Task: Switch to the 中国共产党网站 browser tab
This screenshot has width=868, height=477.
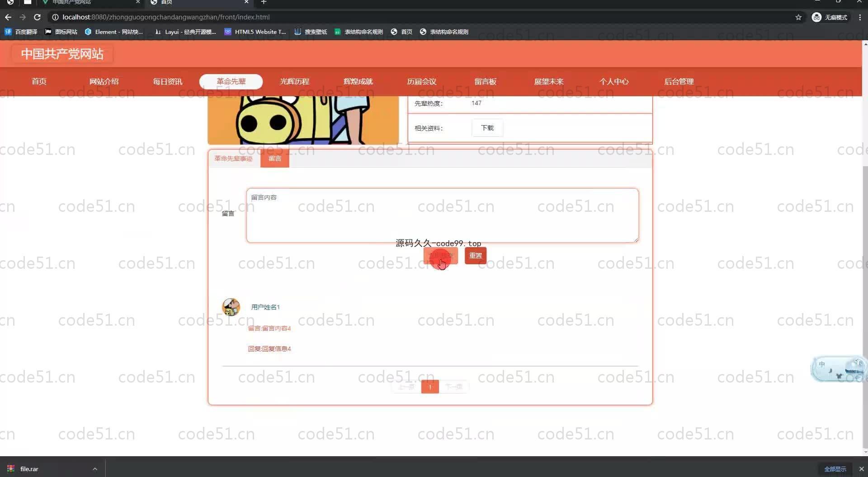Action: [x=90, y=2]
